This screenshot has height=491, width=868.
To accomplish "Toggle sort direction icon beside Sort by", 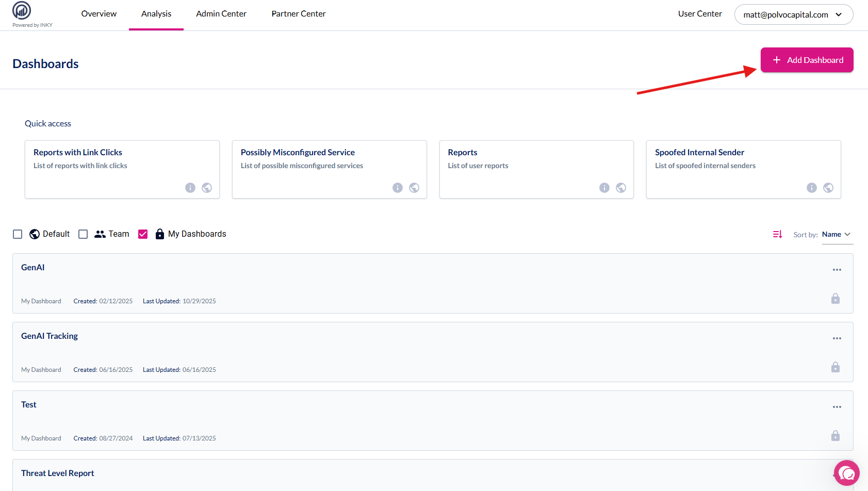I will click(778, 234).
